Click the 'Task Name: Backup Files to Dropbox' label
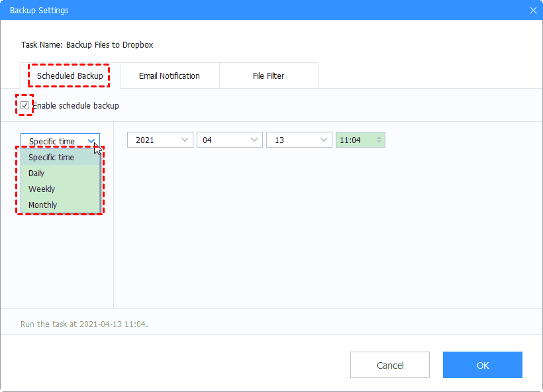 click(87, 44)
